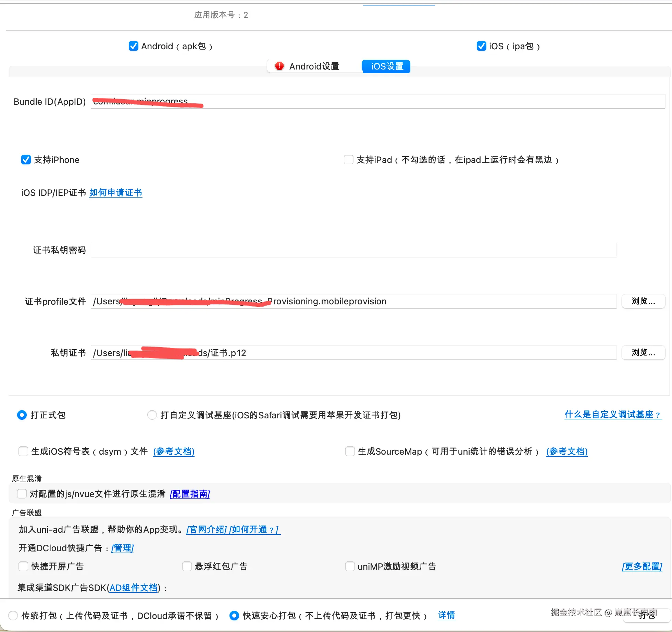672x632 pixels.
Task: Switch to the iOS设置 tab
Action: tap(386, 66)
